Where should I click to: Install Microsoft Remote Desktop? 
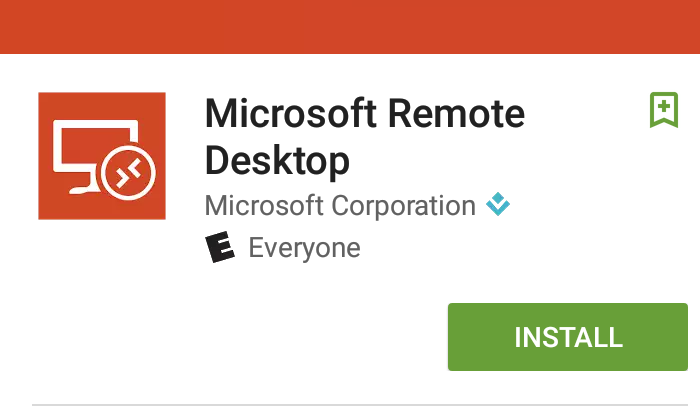coord(568,337)
